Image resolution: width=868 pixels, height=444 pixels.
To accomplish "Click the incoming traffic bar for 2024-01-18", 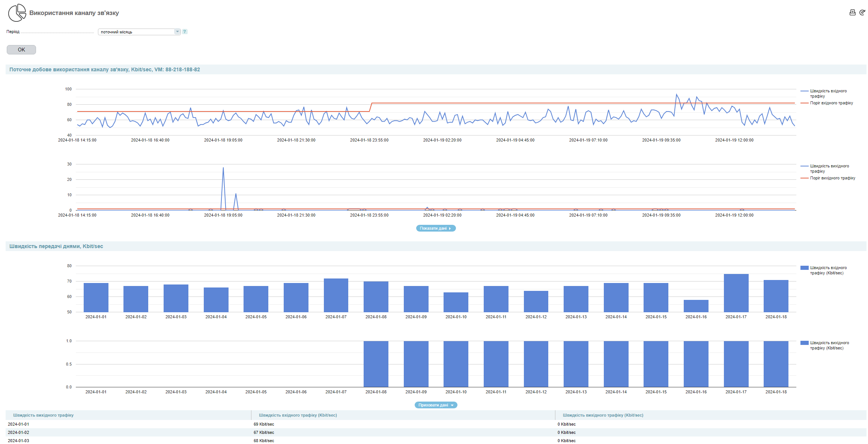I will 776,296.
